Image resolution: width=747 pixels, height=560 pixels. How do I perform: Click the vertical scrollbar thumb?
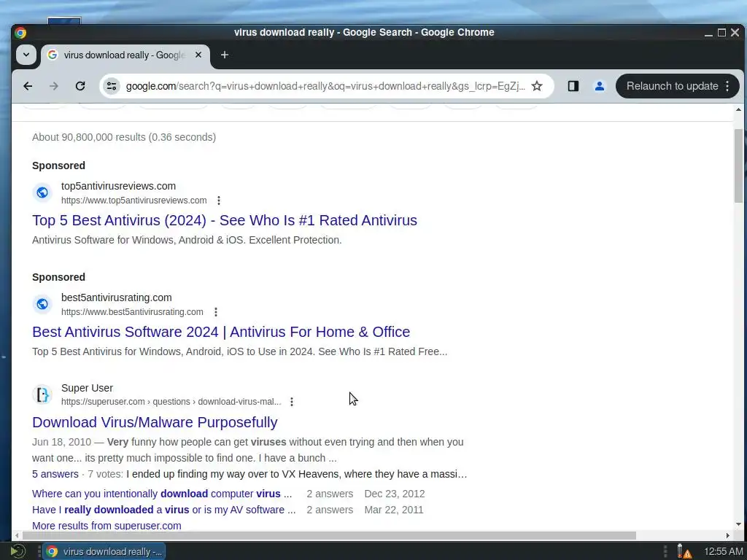click(738, 166)
